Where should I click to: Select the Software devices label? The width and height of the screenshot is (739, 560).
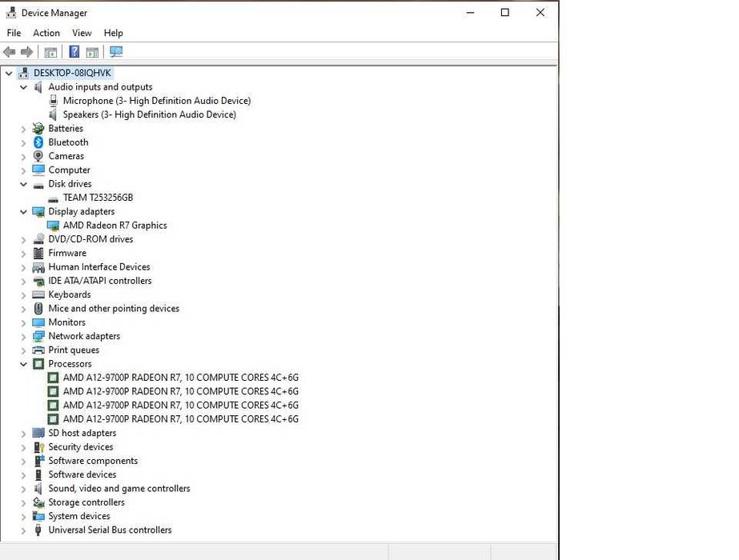[82, 474]
